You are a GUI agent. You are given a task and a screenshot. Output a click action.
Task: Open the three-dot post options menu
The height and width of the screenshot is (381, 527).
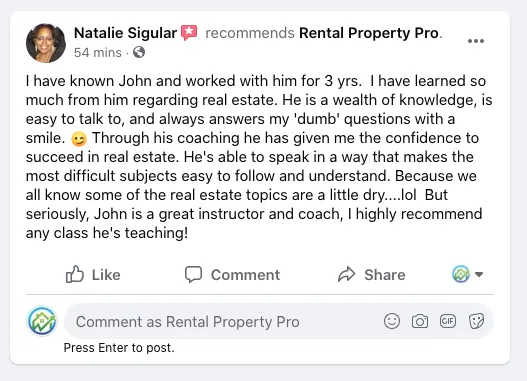click(476, 41)
